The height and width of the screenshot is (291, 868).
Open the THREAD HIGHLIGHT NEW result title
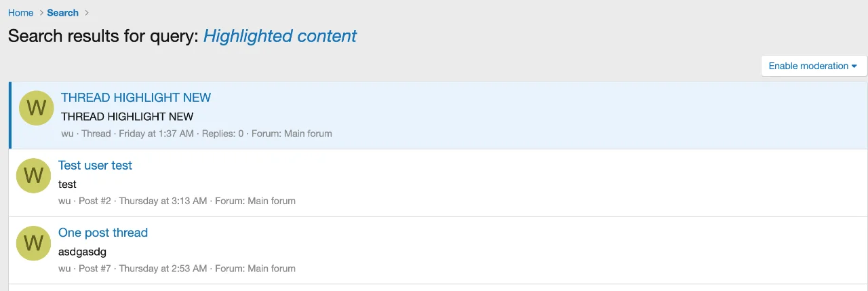point(136,98)
